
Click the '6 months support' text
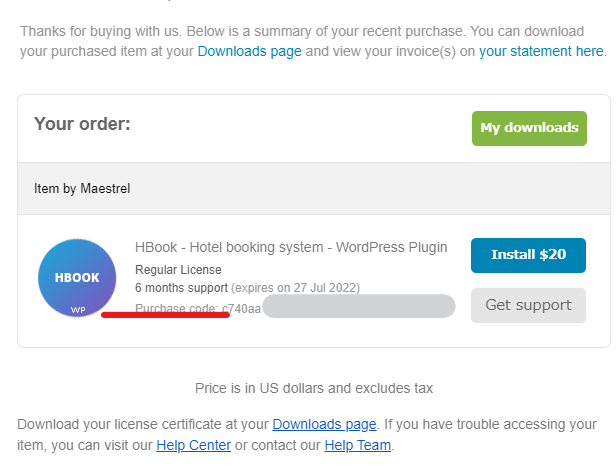point(181,288)
